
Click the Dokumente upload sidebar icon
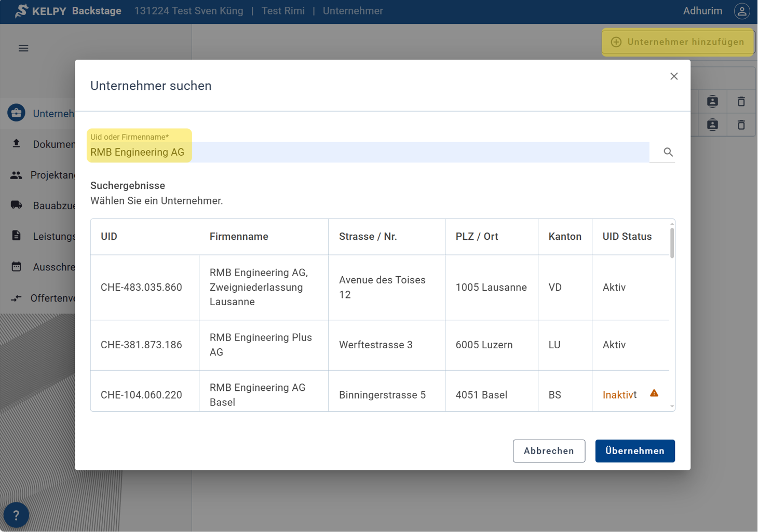16,144
